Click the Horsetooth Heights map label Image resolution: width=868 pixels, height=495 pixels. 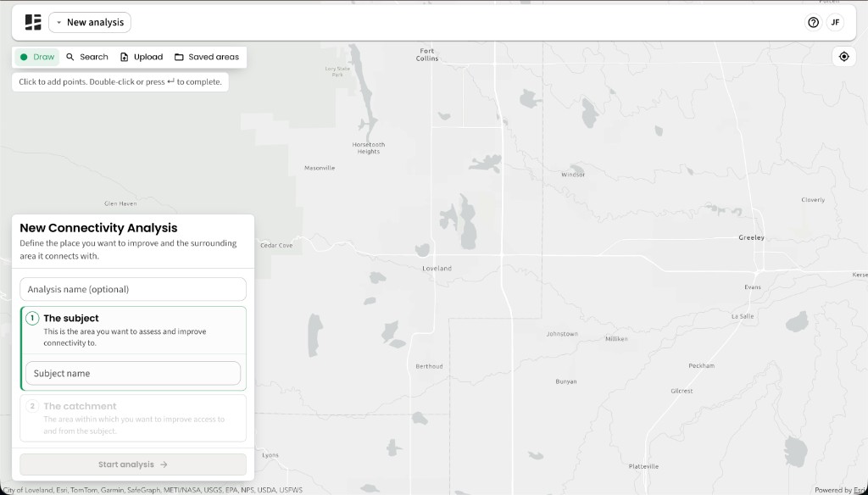pyautogui.click(x=368, y=147)
